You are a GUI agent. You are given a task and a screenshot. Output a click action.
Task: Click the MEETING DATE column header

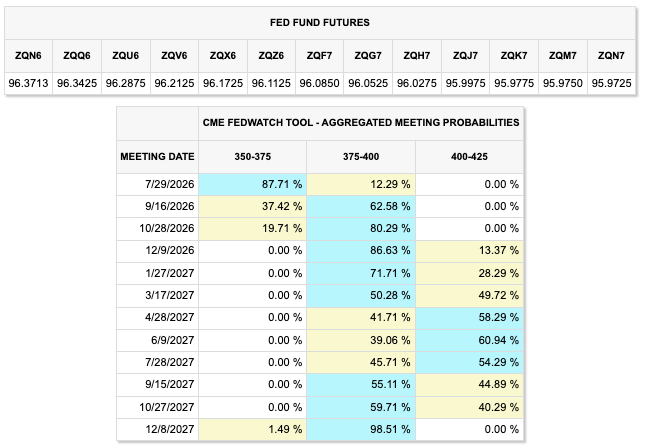(x=157, y=157)
